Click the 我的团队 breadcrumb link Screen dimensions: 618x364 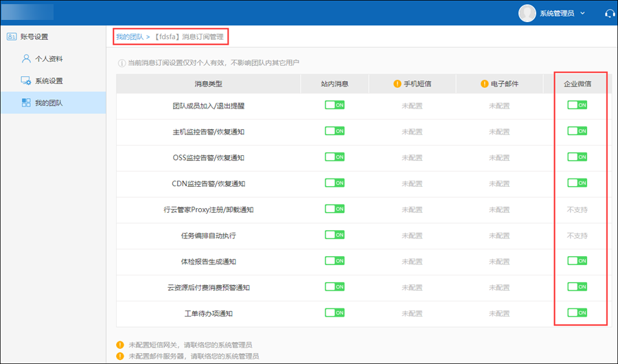pyautogui.click(x=129, y=36)
